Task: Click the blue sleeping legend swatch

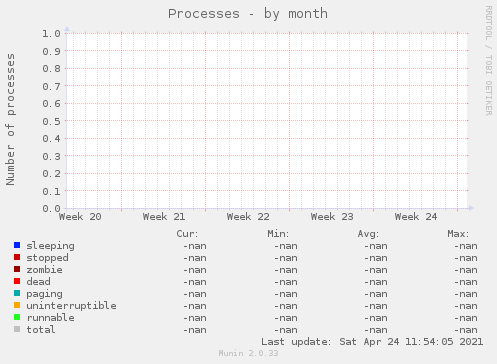Action: 17,245
